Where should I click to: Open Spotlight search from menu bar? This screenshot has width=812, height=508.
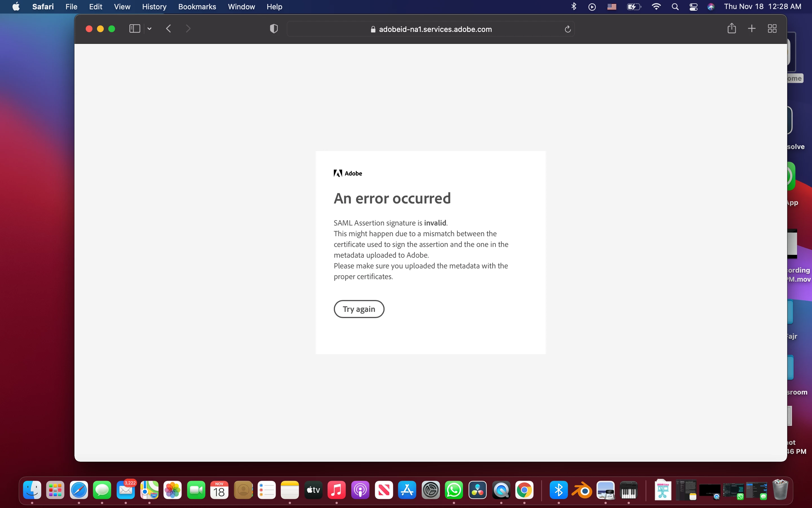pos(675,7)
